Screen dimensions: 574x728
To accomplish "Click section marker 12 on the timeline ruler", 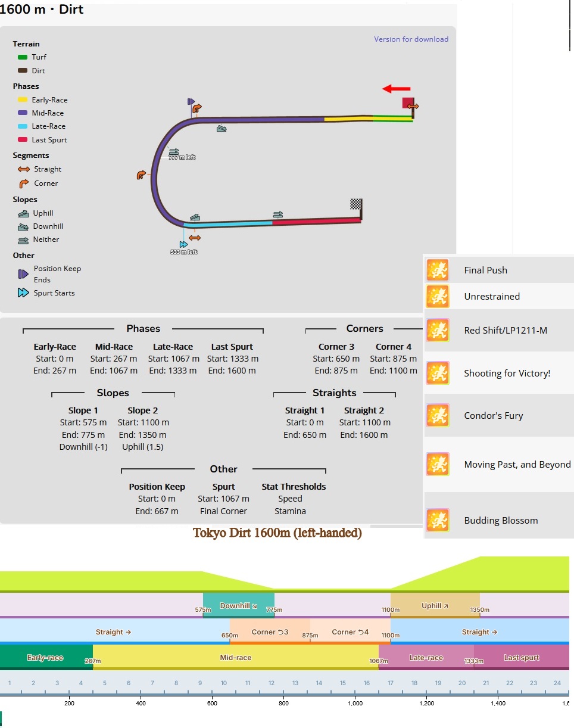I will [272, 683].
